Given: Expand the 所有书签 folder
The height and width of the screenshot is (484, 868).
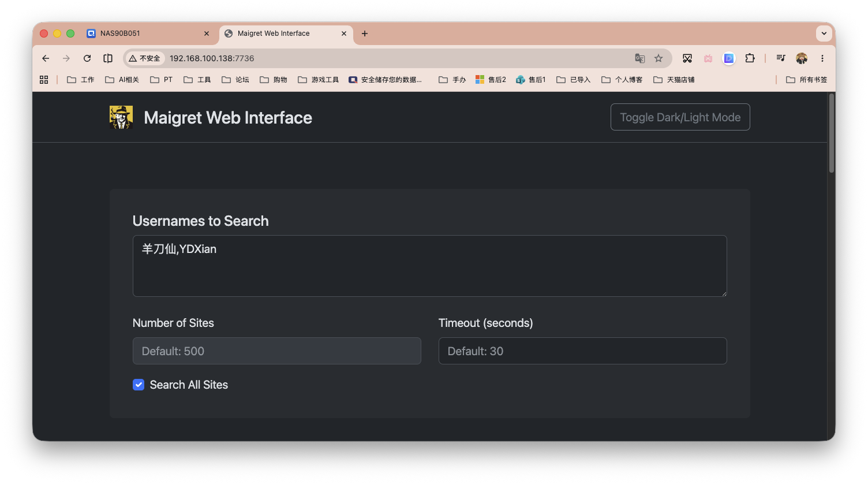Looking at the screenshot, I should point(807,80).
